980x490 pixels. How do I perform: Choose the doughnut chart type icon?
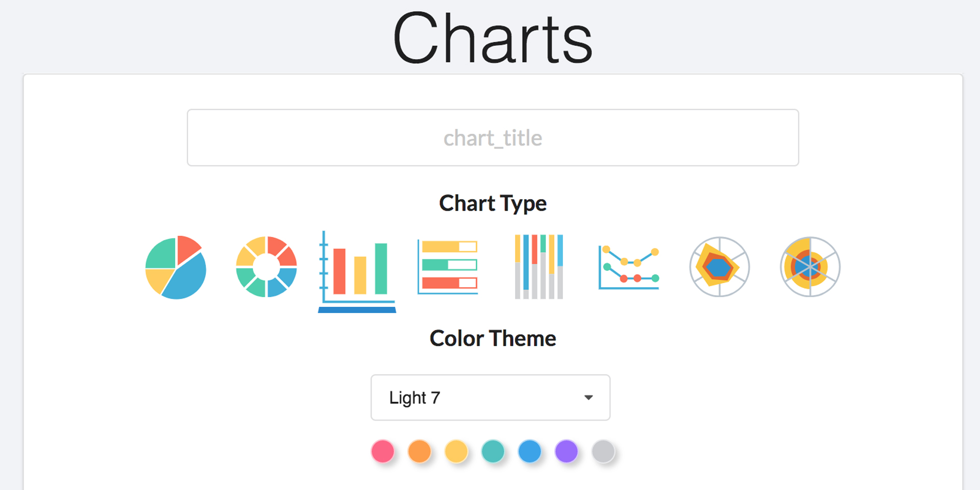(x=266, y=266)
